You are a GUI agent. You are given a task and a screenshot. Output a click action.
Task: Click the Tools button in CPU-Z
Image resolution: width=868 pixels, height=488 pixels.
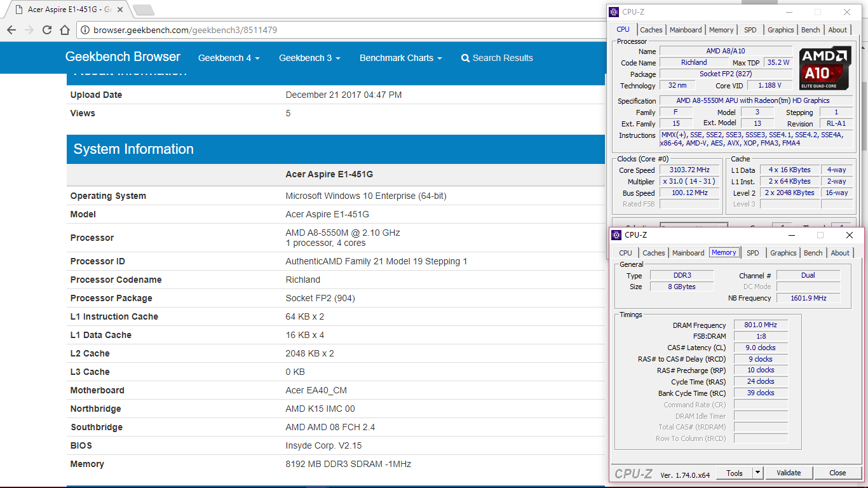(x=735, y=473)
